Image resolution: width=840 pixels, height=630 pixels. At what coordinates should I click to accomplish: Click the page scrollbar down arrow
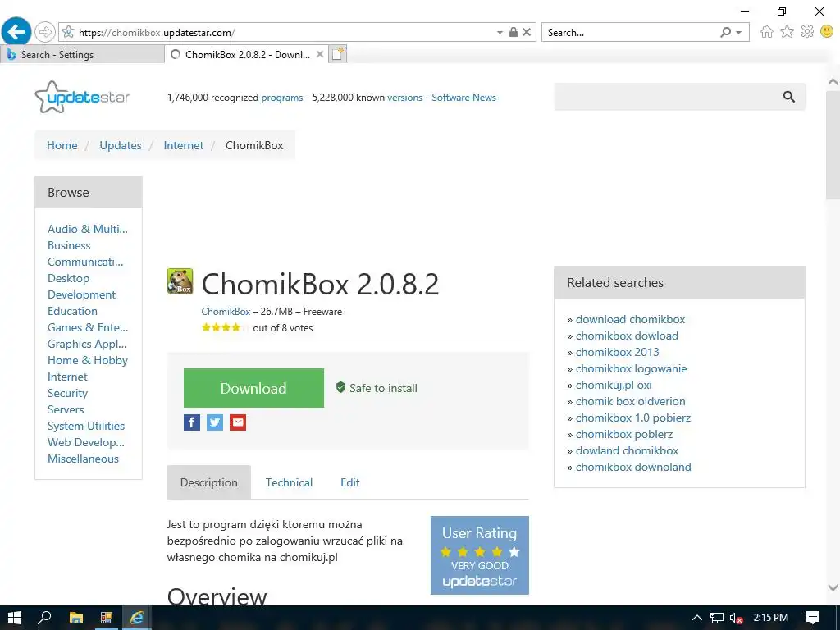pos(833,587)
